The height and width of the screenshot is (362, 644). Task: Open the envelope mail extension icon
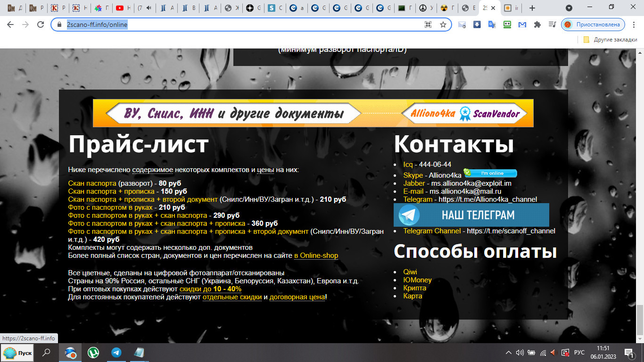[462, 25]
